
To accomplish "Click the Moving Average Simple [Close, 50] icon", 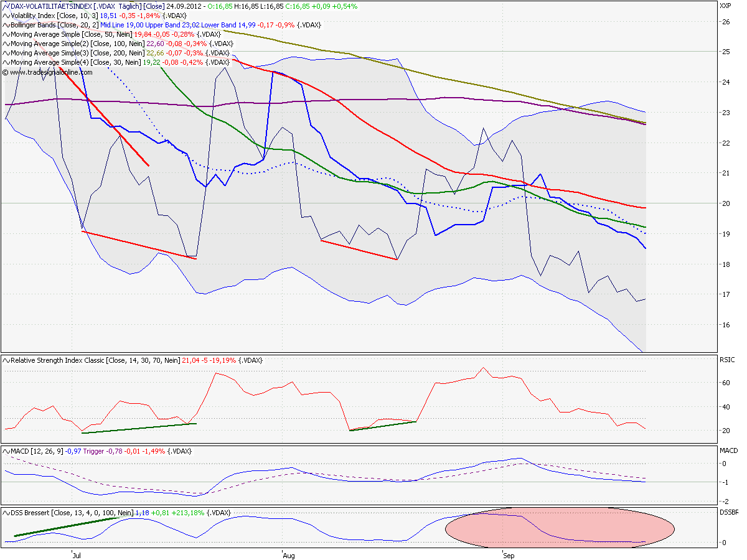I will (6, 34).
